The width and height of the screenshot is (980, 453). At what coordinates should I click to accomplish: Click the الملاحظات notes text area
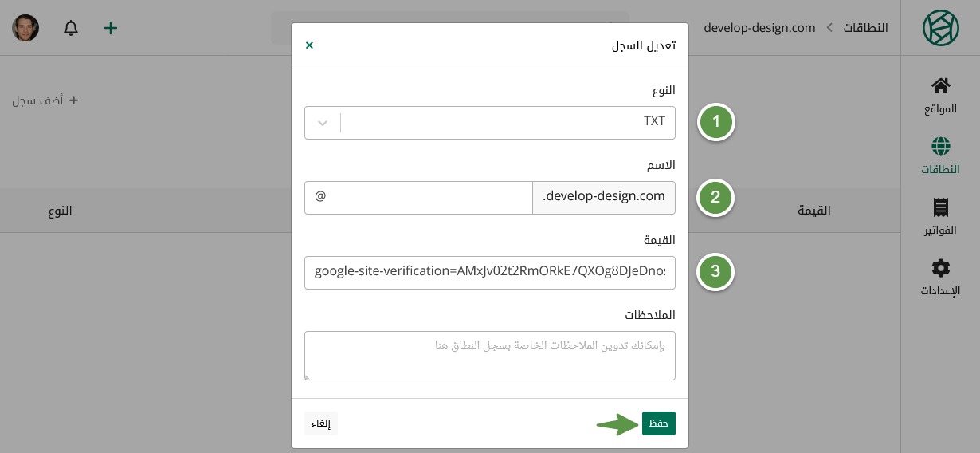(x=490, y=356)
